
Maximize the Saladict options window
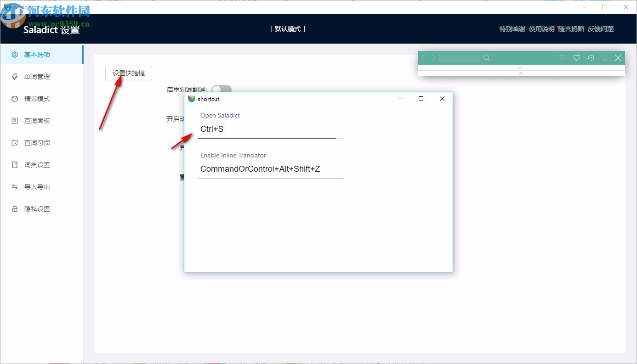[x=605, y=7]
